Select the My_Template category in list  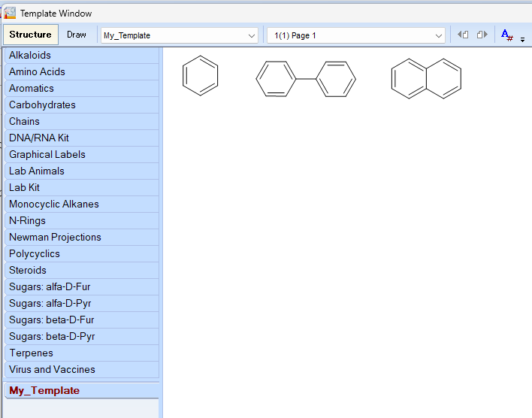pos(82,390)
